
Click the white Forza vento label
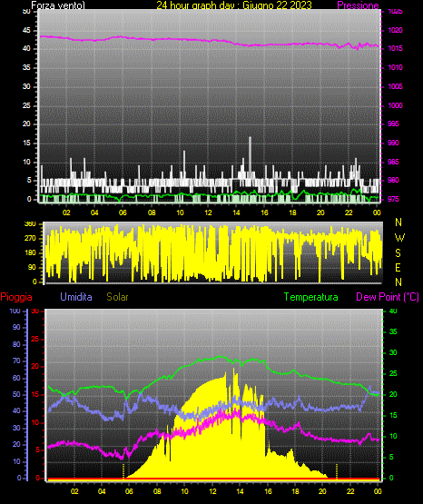58,5
